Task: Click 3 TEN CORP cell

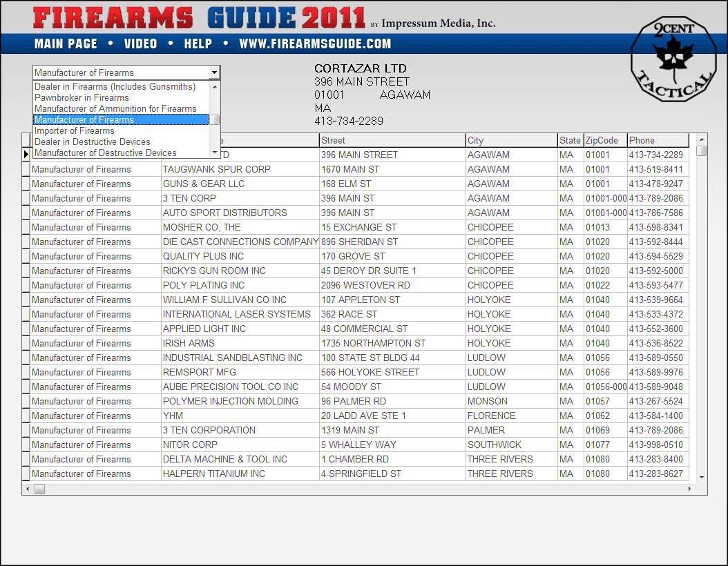Action: (x=240, y=198)
